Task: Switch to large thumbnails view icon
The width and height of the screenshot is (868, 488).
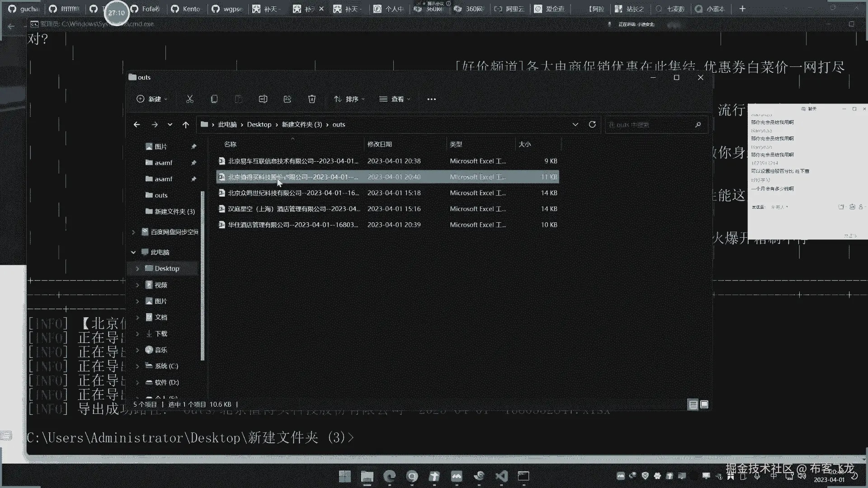Action: pos(704,404)
